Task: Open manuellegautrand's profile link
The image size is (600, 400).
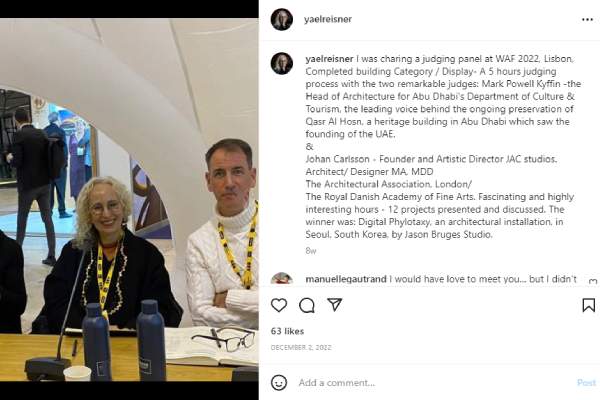Action: [346, 279]
